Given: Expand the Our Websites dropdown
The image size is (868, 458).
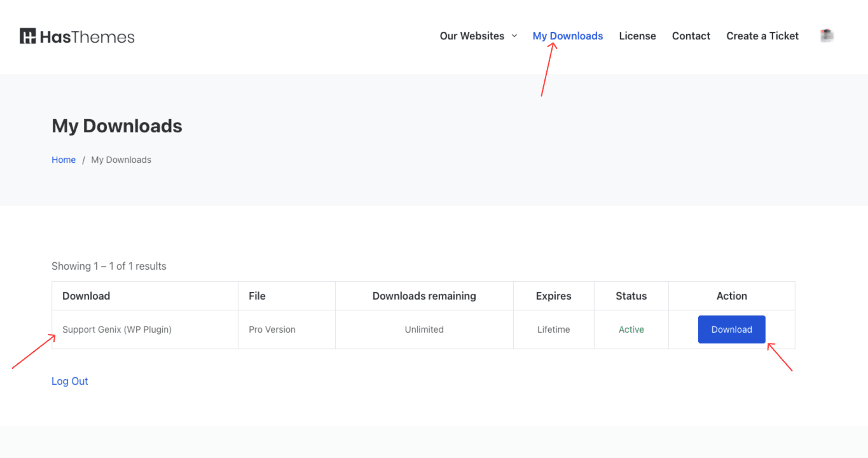Looking at the screenshot, I should tap(478, 36).
